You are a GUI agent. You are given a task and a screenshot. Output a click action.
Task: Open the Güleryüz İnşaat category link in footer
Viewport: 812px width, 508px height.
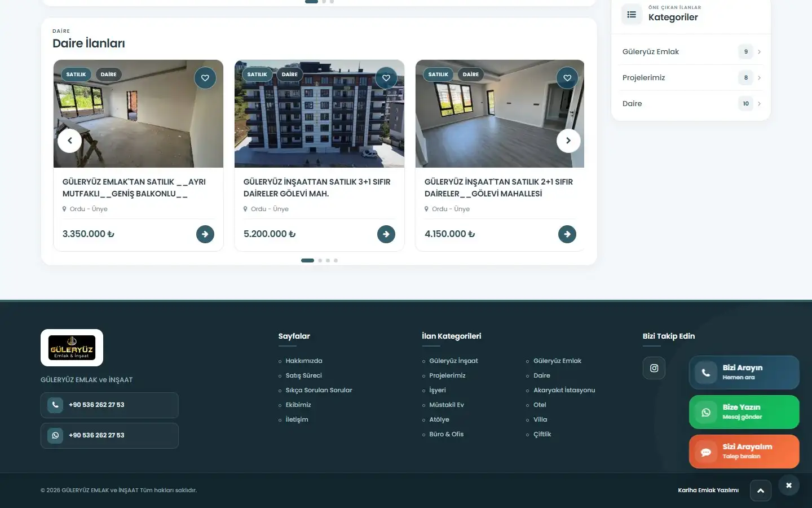pos(453,361)
